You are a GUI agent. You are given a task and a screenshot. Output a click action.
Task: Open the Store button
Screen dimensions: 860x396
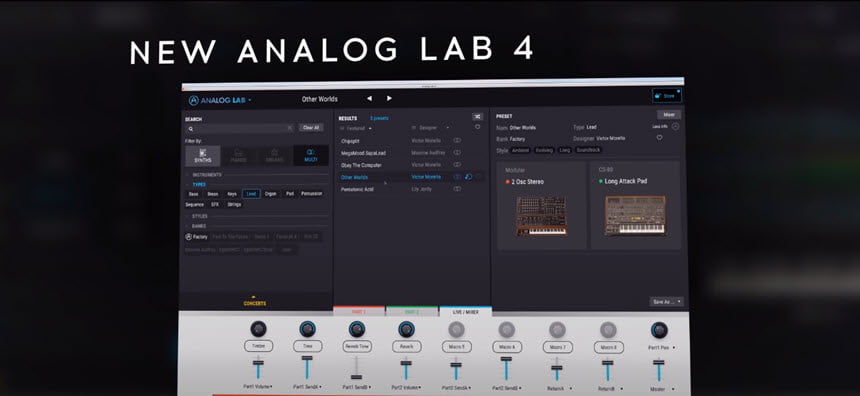click(x=666, y=96)
